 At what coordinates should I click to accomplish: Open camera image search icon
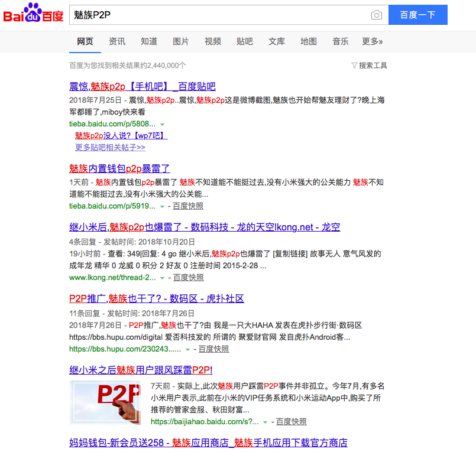377,15
